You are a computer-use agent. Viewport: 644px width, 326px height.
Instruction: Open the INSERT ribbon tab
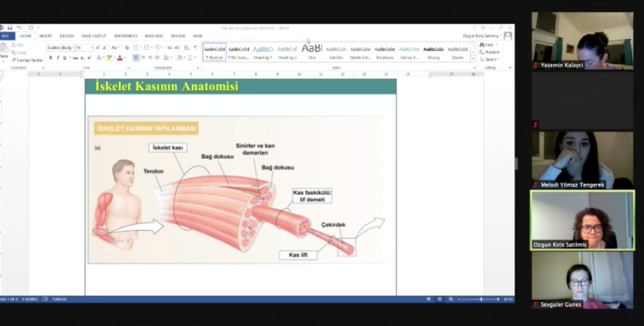tap(45, 36)
